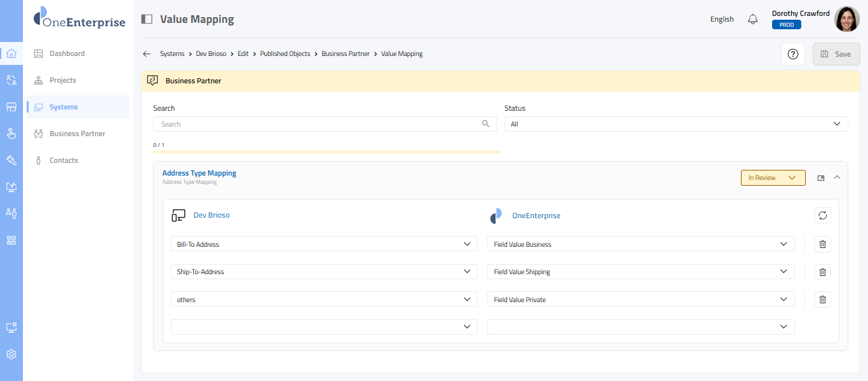Click the notification bell icon
Image resolution: width=868 pixels, height=381 pixels.
coord(753,19)
